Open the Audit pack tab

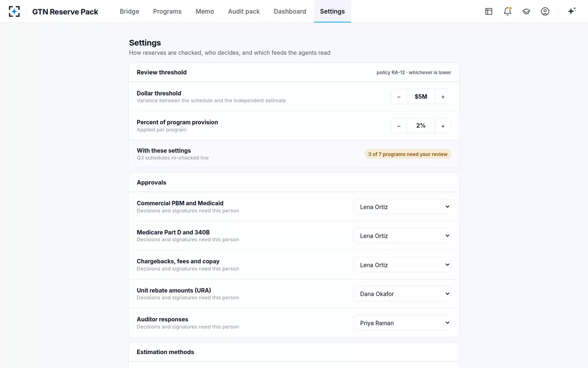point(244,11)
